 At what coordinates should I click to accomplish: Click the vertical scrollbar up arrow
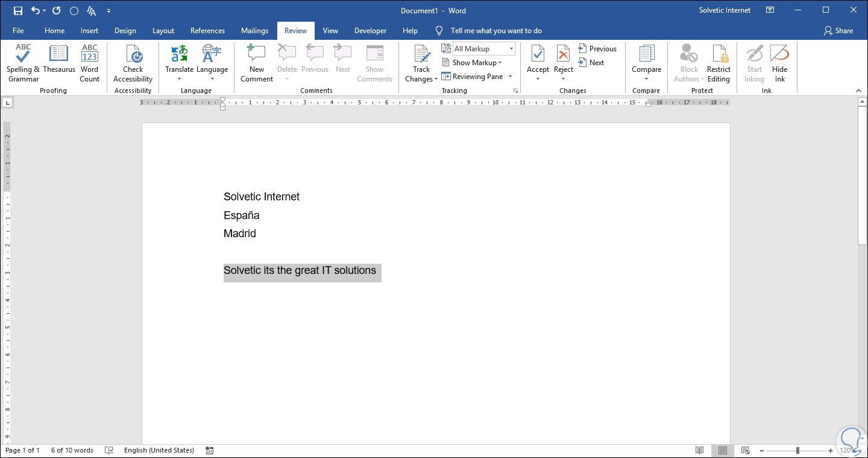862,102
